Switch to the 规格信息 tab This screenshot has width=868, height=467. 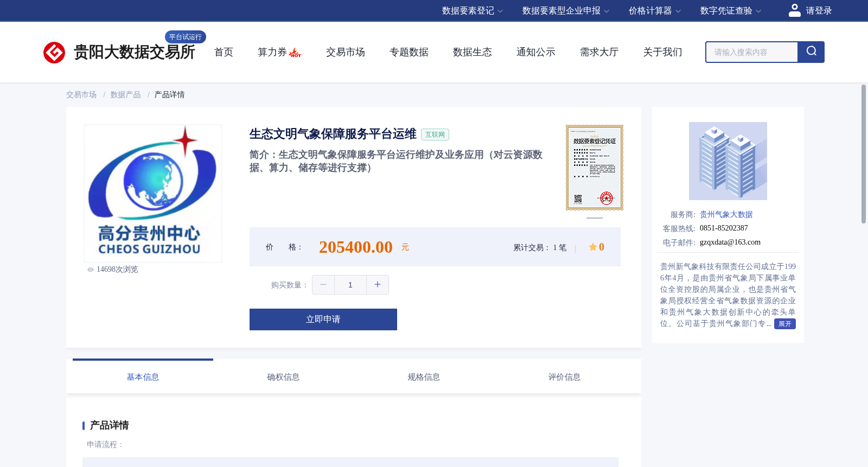(x=424, y=377)
